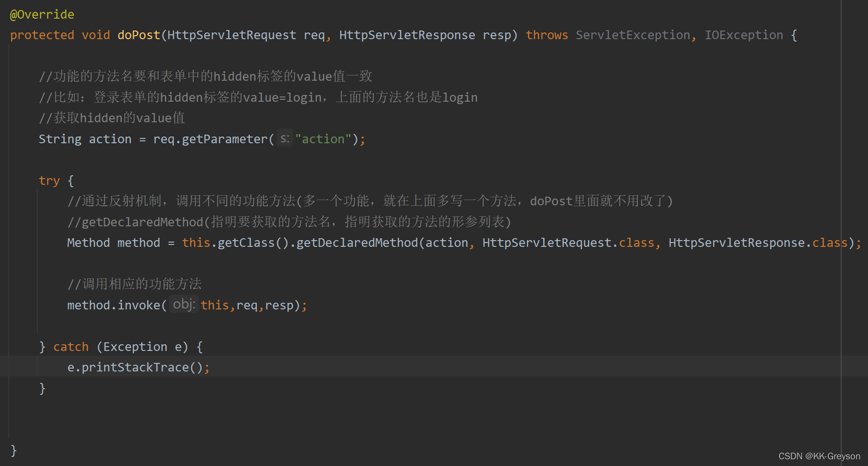Click the String action variable declaration
Screen dimensions: 868x466
point(85,139)
